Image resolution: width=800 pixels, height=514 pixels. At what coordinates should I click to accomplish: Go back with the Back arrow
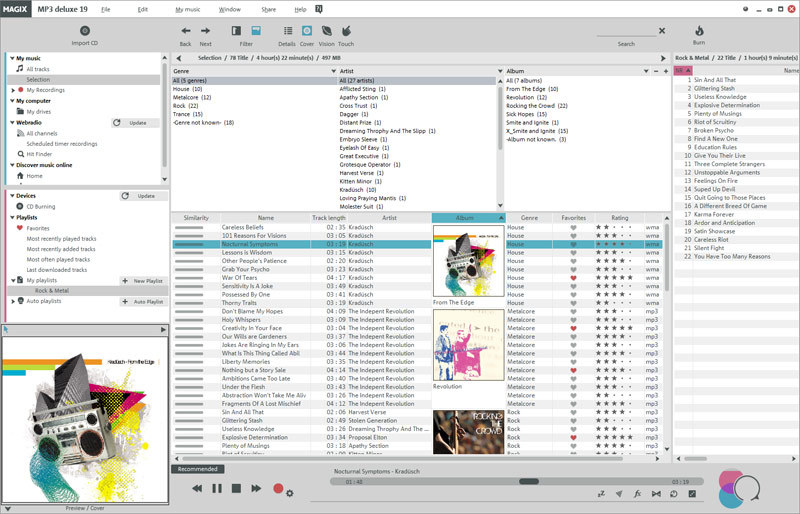(186, 31)
